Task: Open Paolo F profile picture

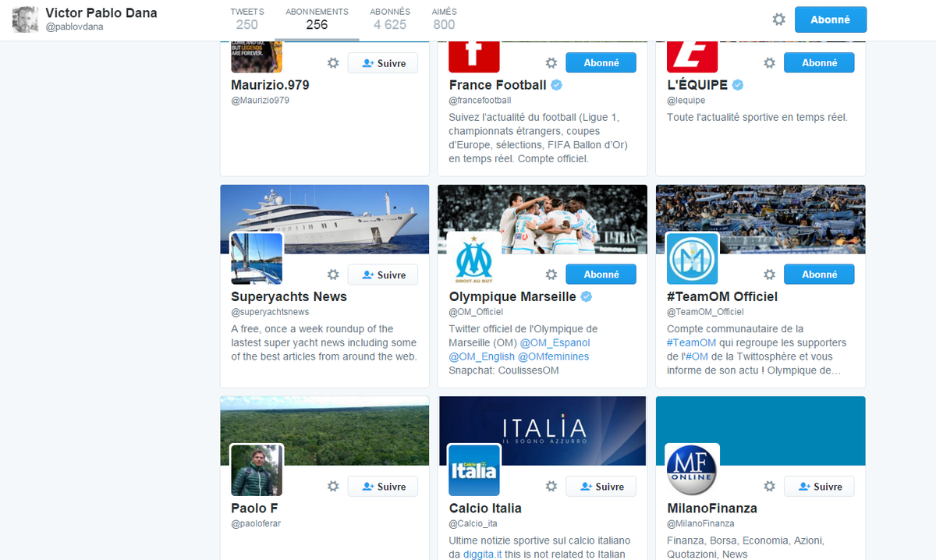Action: click(257, 470)
